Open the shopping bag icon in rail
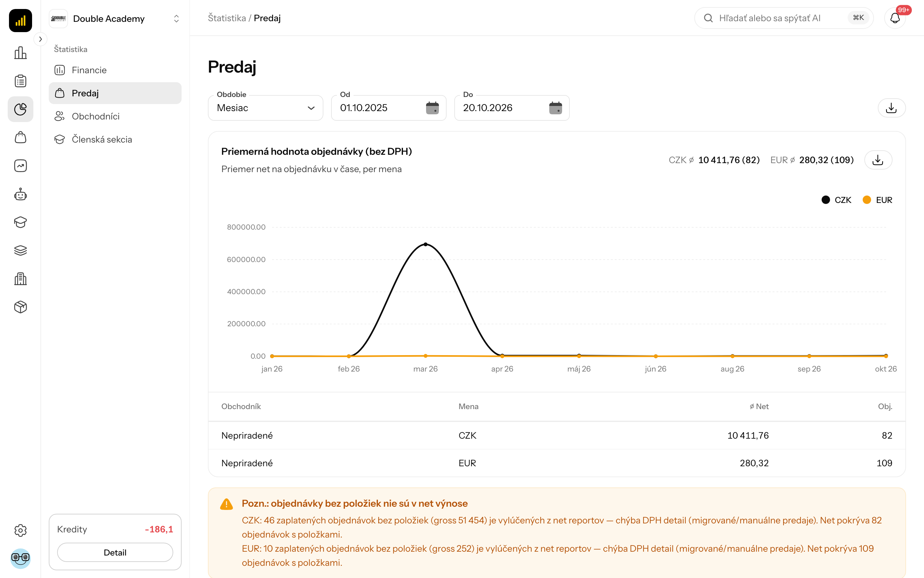 click(x=20, y=138)
